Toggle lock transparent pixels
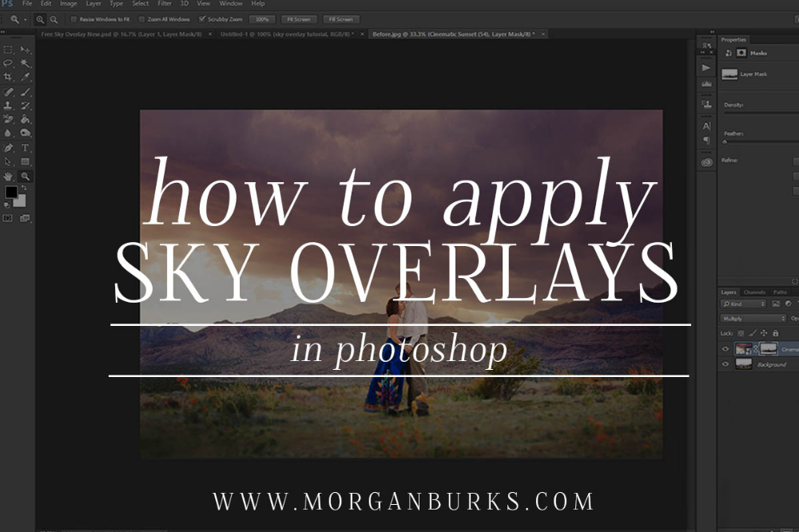Viewport: 799px width, 532px height. coord(741,333)
